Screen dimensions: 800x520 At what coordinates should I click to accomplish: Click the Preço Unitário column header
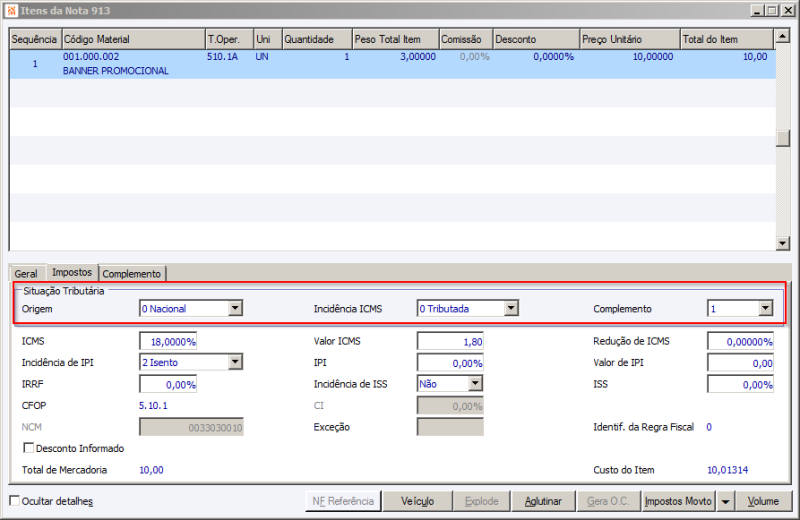point(630,39)
